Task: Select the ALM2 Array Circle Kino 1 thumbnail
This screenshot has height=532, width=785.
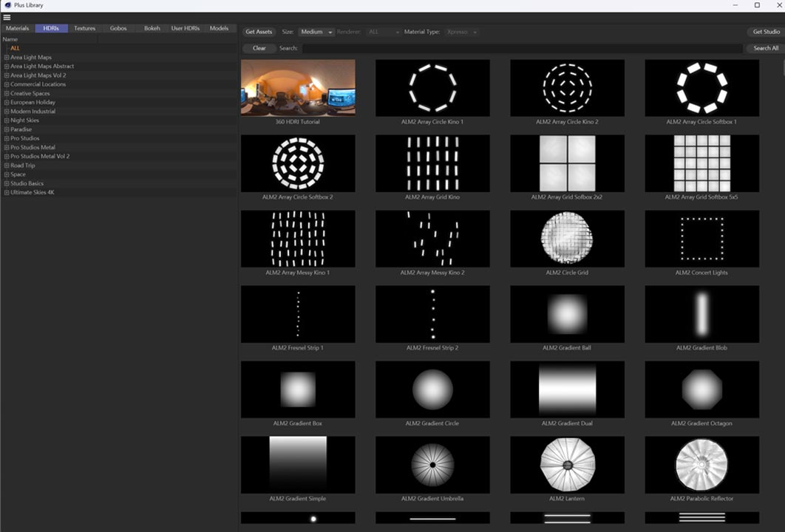Action: click(x=432, y=88)
